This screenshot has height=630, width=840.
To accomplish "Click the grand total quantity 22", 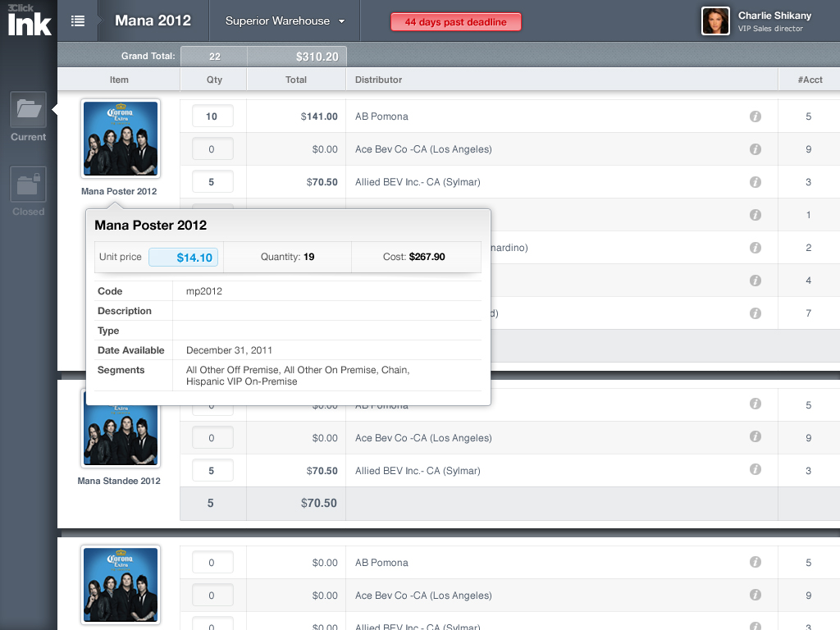I will pos(214,57).
